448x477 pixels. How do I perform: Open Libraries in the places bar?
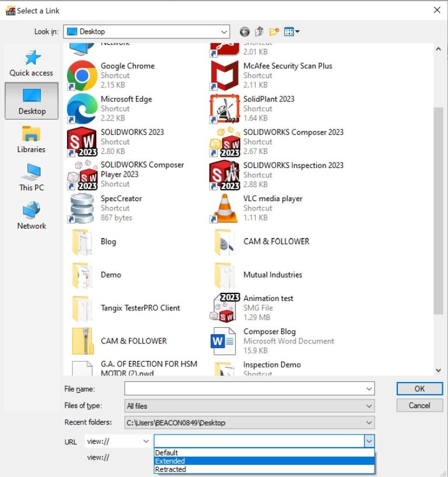(x=32, y=139)
